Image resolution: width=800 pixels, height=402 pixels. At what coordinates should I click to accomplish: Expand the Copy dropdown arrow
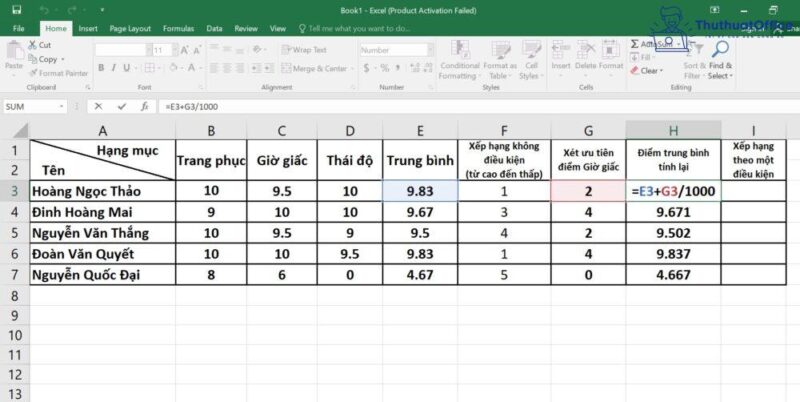(63, 60)
